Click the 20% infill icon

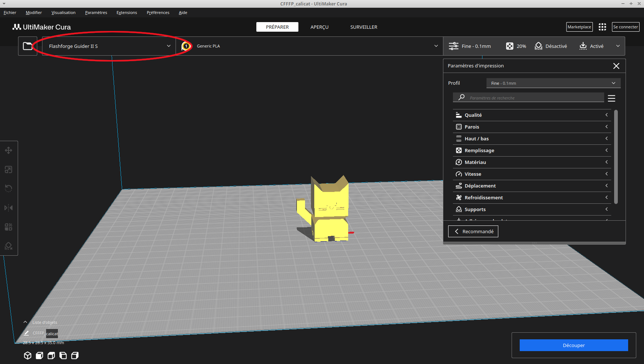coord(509,46)
